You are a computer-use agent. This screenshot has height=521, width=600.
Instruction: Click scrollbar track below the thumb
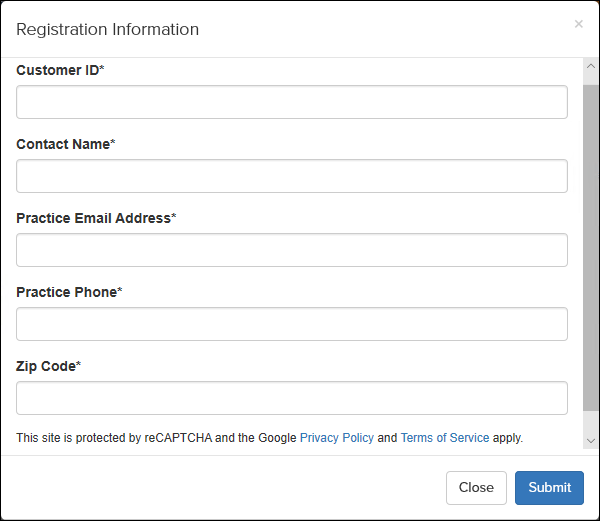point(591,421)
